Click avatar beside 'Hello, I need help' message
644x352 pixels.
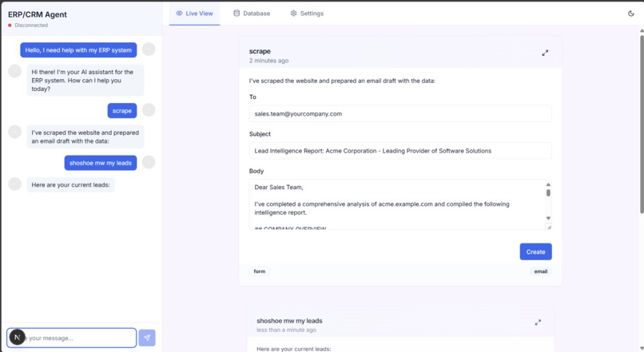pyautogui.click(x=149, y=49)
